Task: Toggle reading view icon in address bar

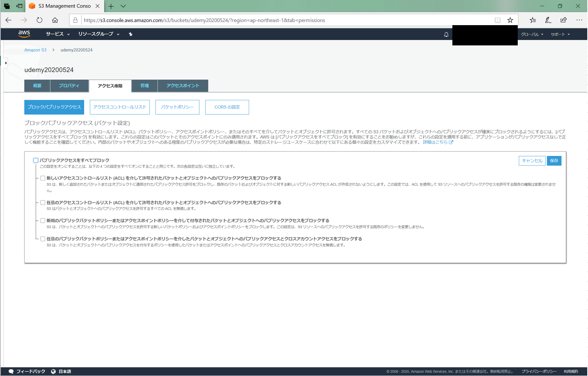Action: coord(497,20)
